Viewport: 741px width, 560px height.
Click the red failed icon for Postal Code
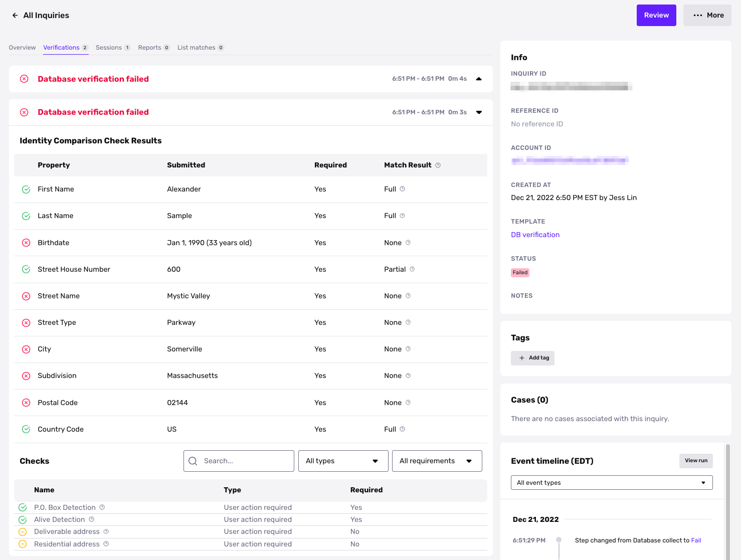tap(26, 403)
